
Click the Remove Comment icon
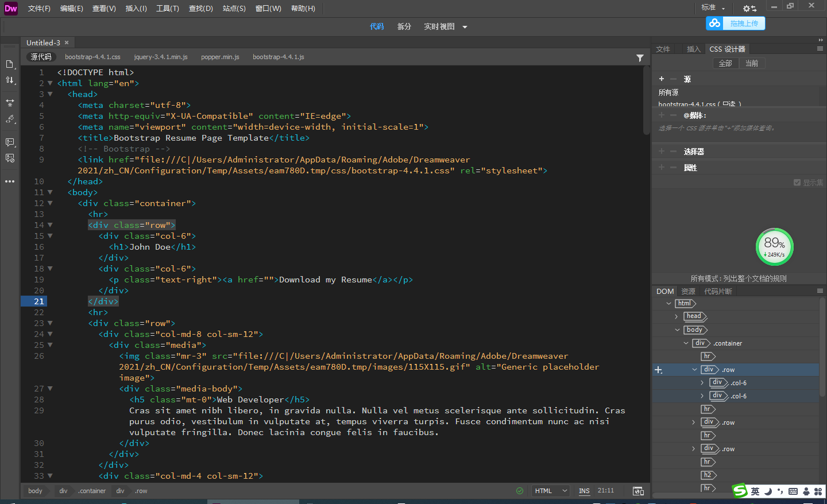[x=10, y=158]
